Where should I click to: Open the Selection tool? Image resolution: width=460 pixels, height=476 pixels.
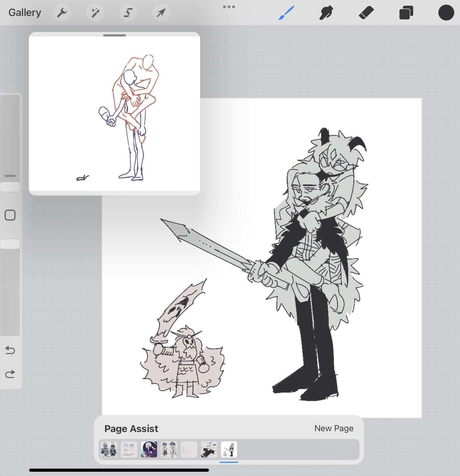128,13
